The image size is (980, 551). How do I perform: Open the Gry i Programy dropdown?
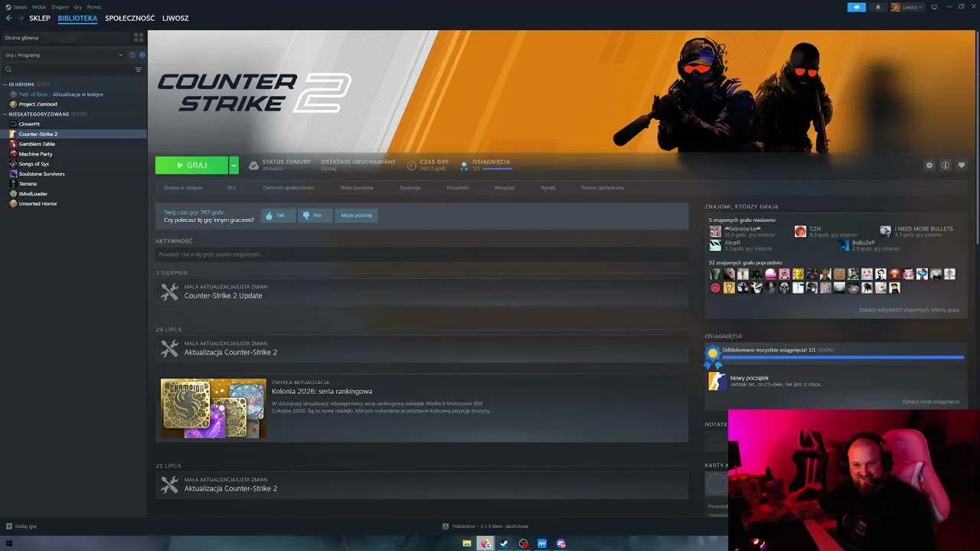pyautogui.click(x=64, y=55)
